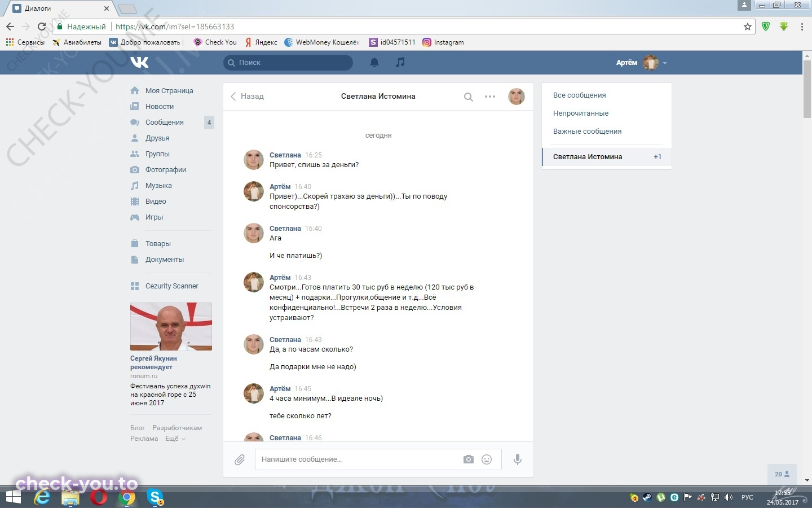
Task: Open Instagram bookmark
Action: (x=443, y=42)
